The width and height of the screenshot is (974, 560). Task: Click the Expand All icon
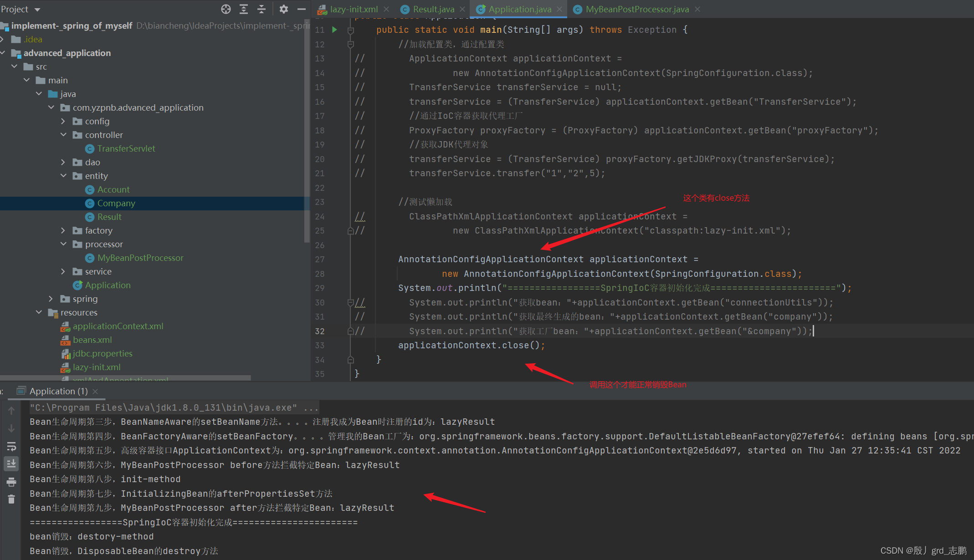244,9
